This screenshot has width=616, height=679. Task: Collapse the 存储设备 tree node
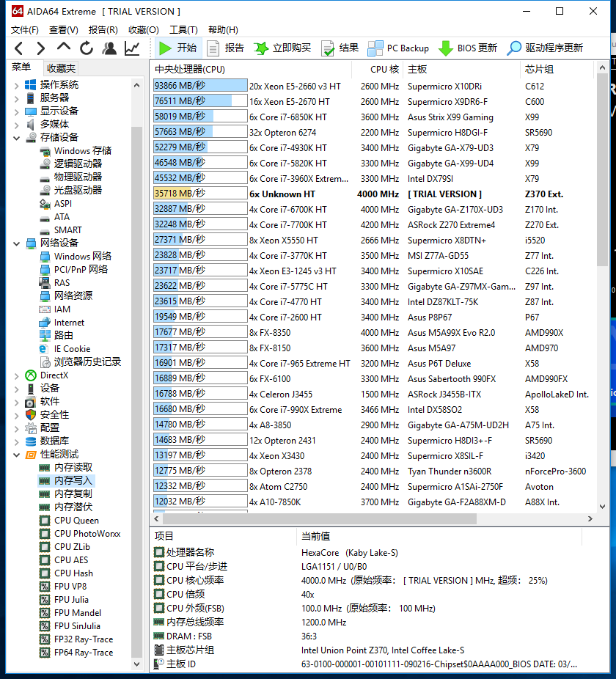(16, 138)
